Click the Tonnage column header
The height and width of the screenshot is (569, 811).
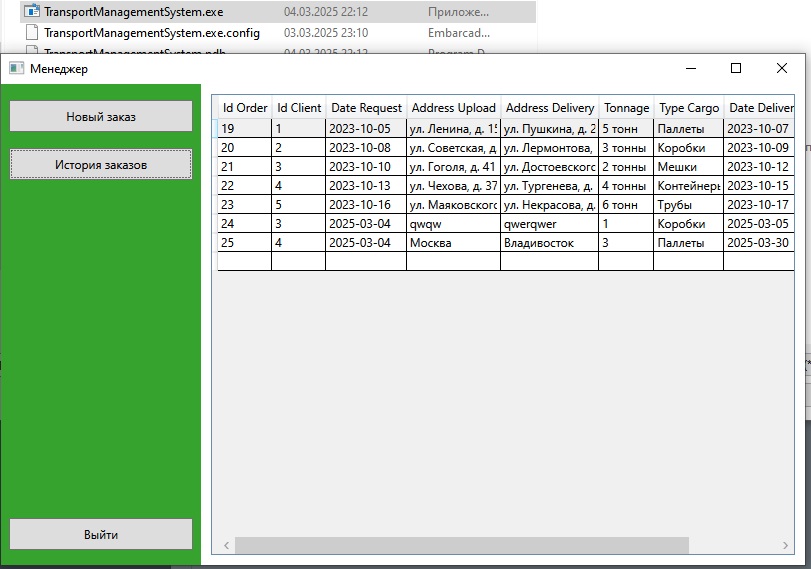[x=626, y=108]
